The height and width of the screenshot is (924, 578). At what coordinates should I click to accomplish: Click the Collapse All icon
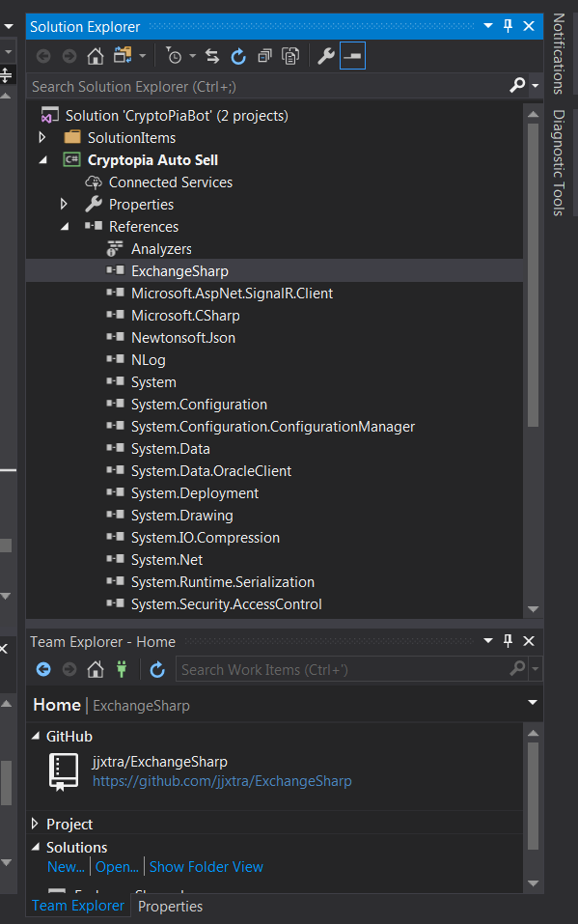pos(263,55)
